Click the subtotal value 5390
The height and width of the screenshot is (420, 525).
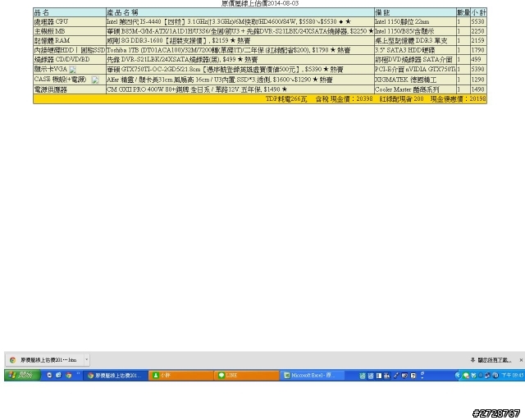pyautogui.click(x=477, y=70)
